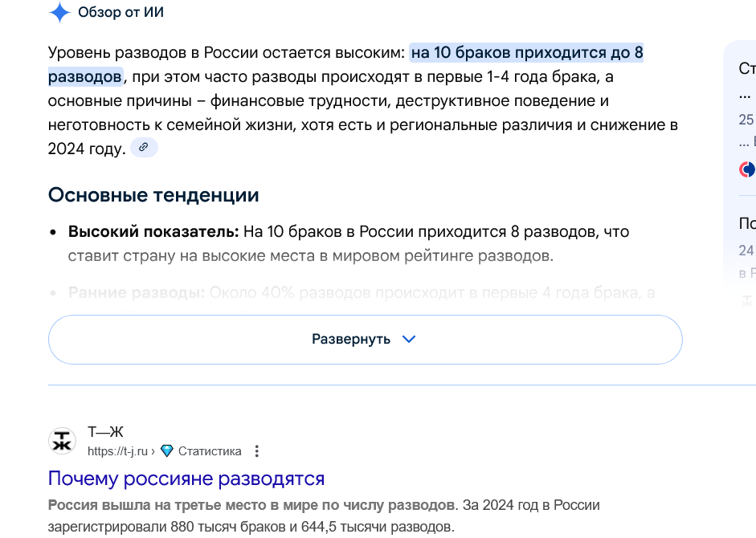Click the AI overview sparkle icon

(59, 13)
